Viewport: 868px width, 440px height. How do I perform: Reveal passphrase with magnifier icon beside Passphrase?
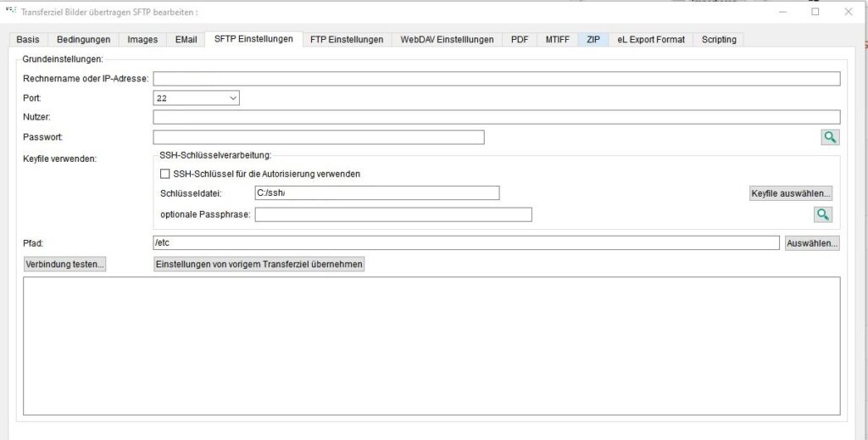coord(823,214)
